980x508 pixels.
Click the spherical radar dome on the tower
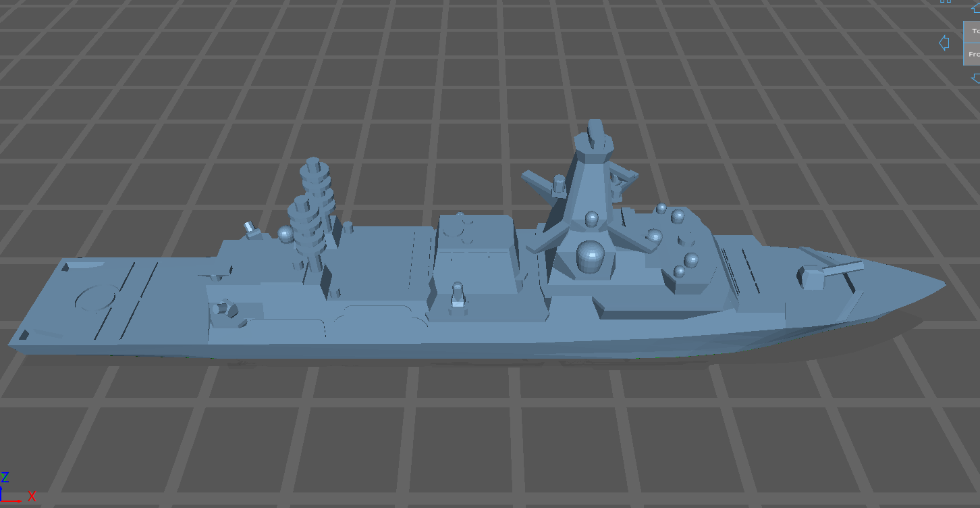pos(591,257)
